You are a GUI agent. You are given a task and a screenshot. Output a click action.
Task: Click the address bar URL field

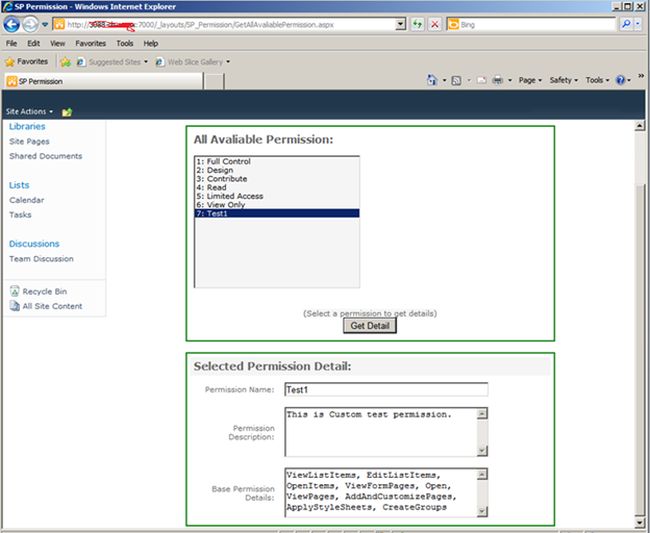(x=229, y=25)
